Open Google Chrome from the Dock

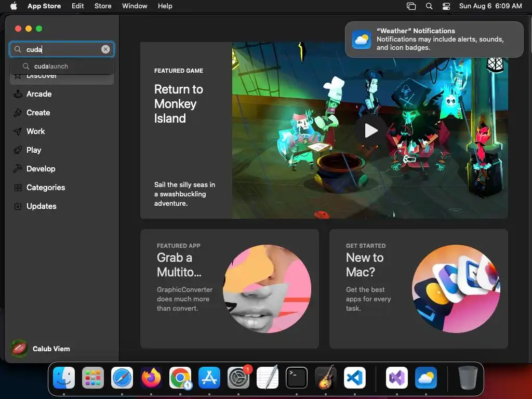[180, 378]
